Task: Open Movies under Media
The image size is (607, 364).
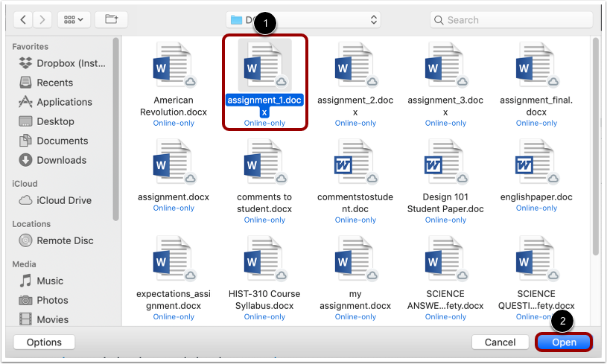Action: coord(44,319)
